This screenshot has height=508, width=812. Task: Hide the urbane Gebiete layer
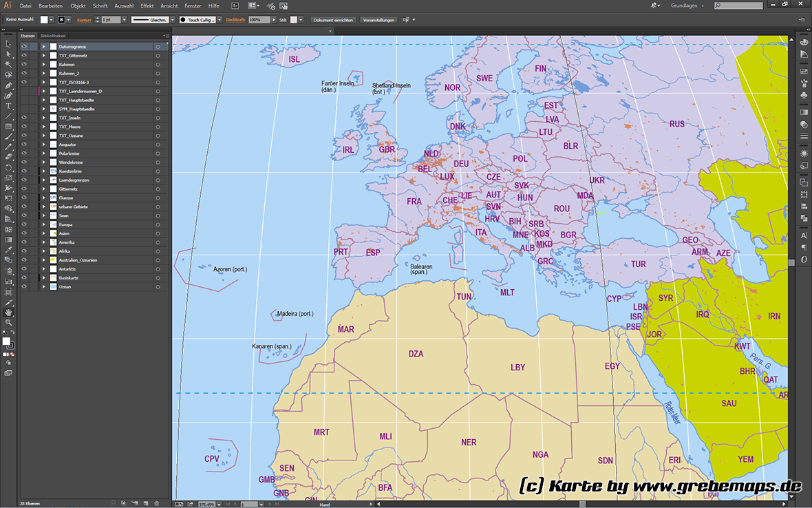click(24, 207)
